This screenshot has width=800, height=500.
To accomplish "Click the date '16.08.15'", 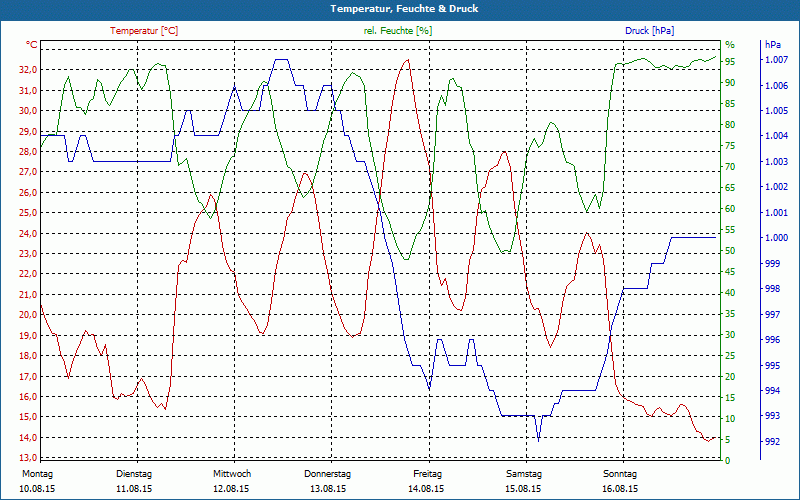I will [x=620, y=489].
